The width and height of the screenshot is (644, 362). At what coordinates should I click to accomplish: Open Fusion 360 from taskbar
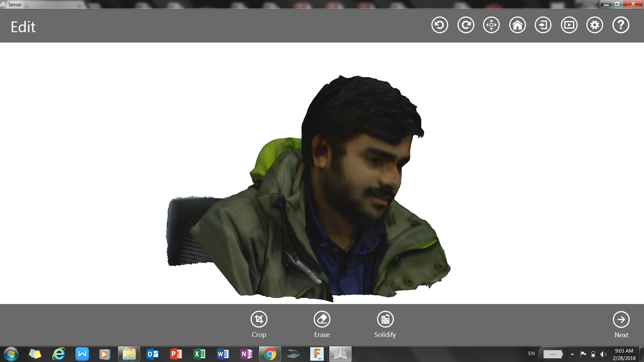317,354
